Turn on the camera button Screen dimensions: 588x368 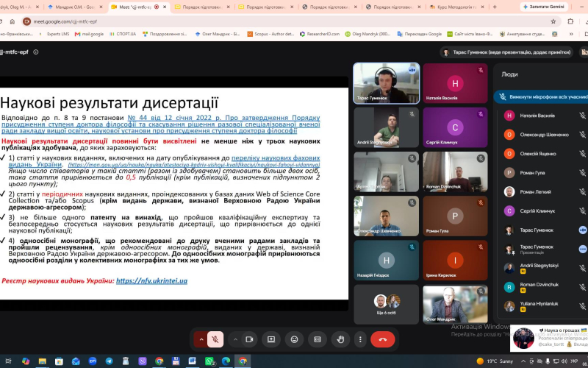pos(249,339)
